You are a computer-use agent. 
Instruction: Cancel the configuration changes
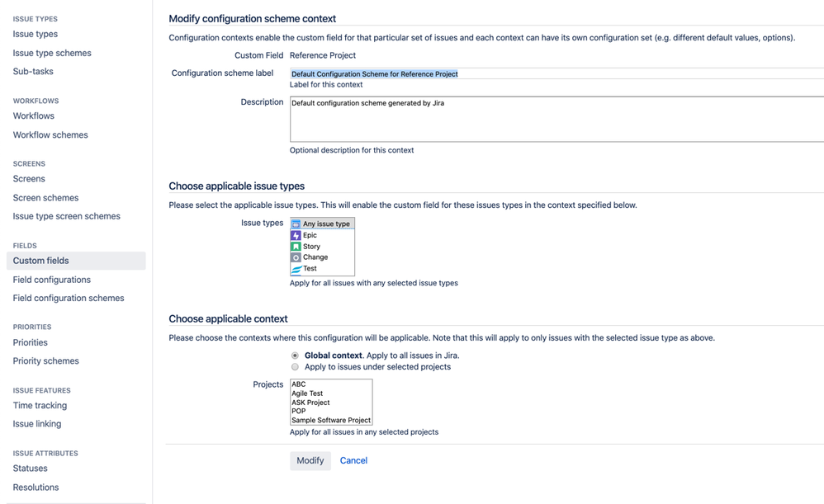pyautogui.click(x=353, y=460)
